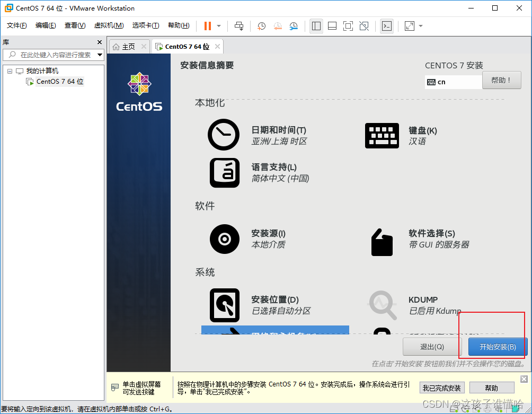Click the 汉语 keyboard layout text
This screenshot has height=414, width=532.
pos(417,141)
